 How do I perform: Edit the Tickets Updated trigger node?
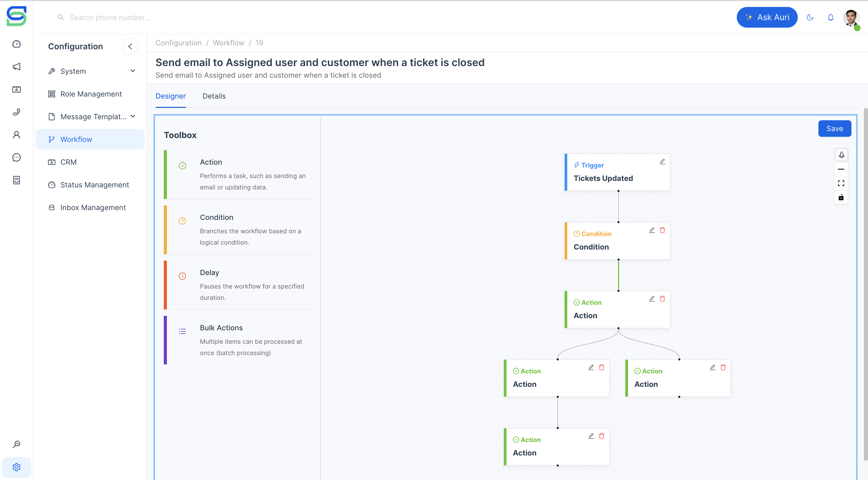pyautogui.click(x=662, y=162)
